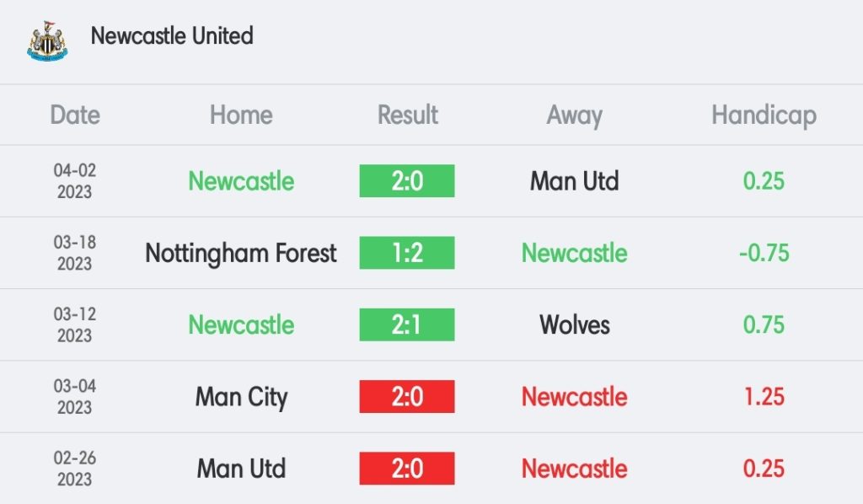The image size is (863, 504).
Task: Open the 1:2 result at Nottingham Forest
Action: click(x=407, y=253)
